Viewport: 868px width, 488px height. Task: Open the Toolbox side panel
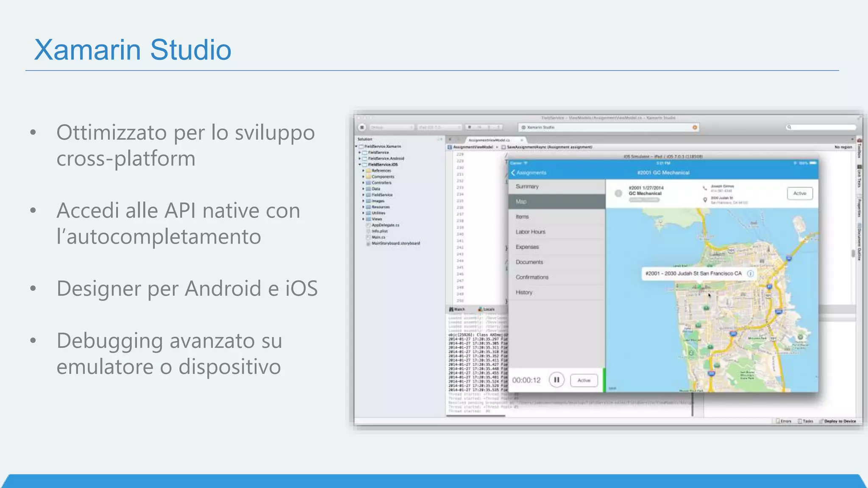tap(859, 148)
